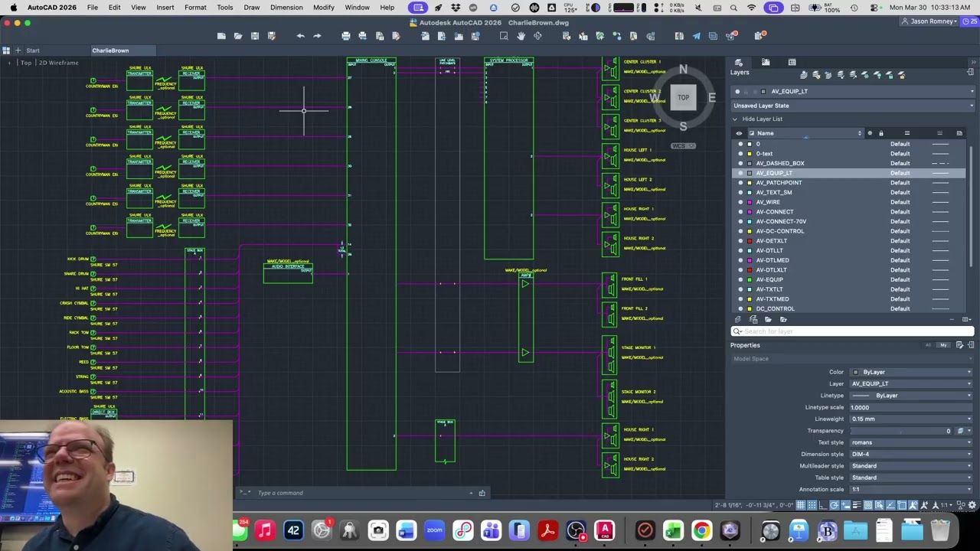Viewport: 980px width, 551px height.
Task: Click the color swatch of 0-text layer
Action: 750,154
